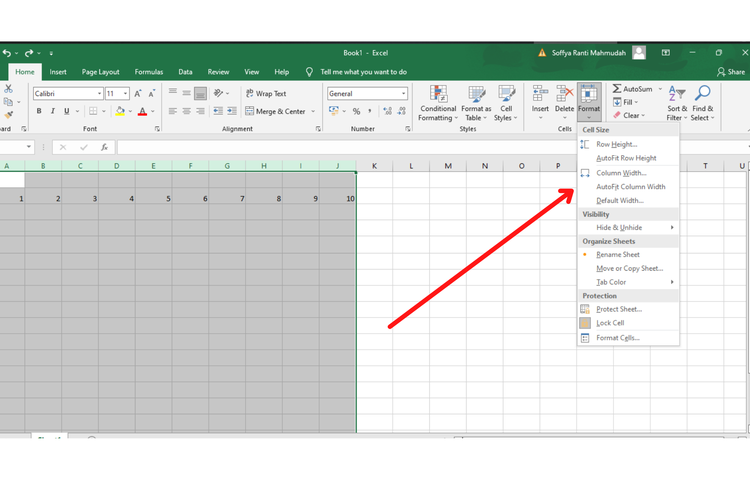
Task: Open the Data tab
Action: [185, 72]
